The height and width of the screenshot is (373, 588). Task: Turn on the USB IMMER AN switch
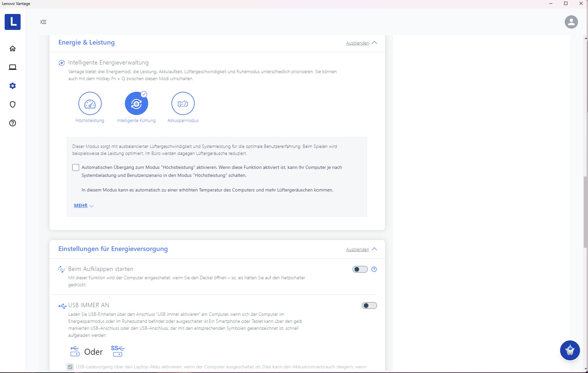pyautogui.click(x=369, y=306)
